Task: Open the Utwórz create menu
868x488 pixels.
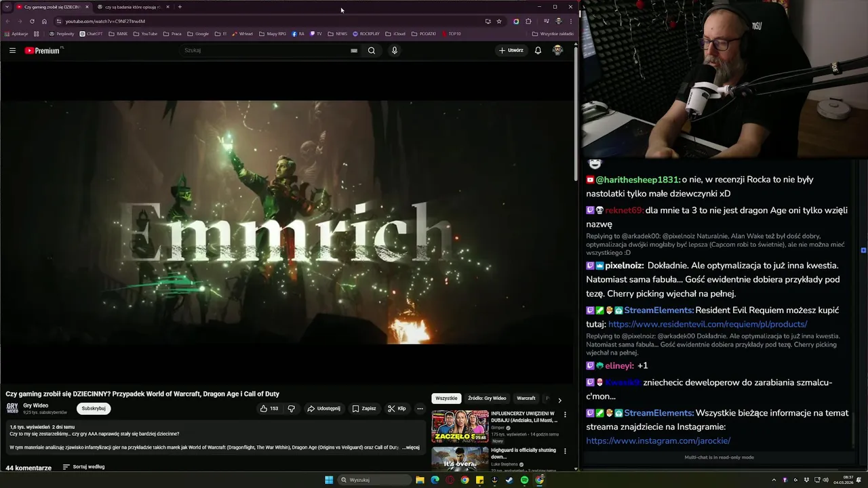Action: (x=511, y=50)
